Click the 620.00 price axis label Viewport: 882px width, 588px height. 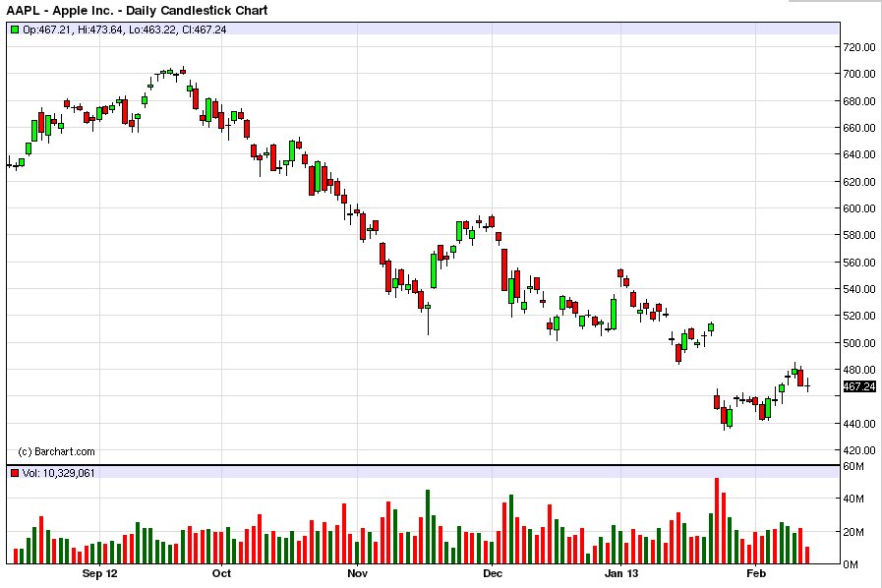859,182
